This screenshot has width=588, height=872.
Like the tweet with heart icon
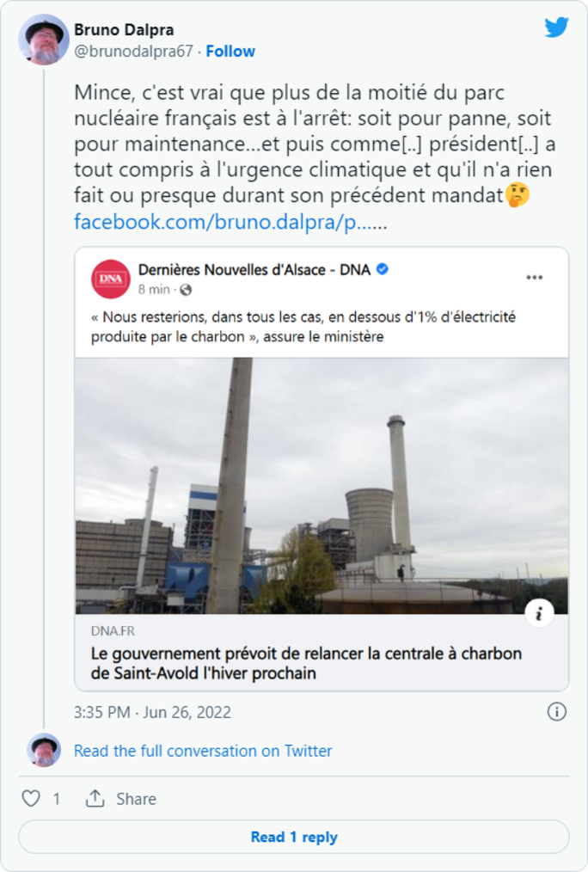tap(31, 799)
